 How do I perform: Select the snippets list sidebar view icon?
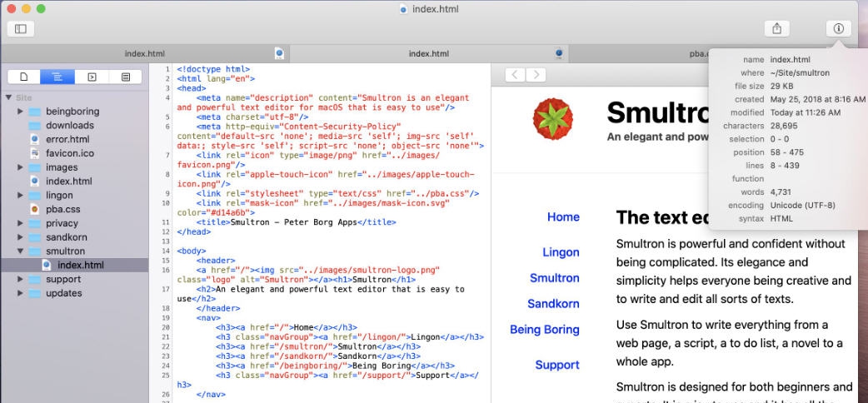click(126, 77)
